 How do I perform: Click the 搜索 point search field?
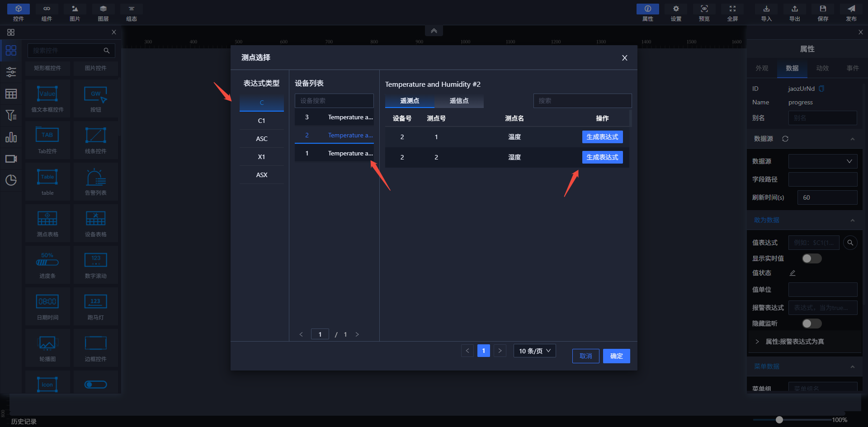582,101
